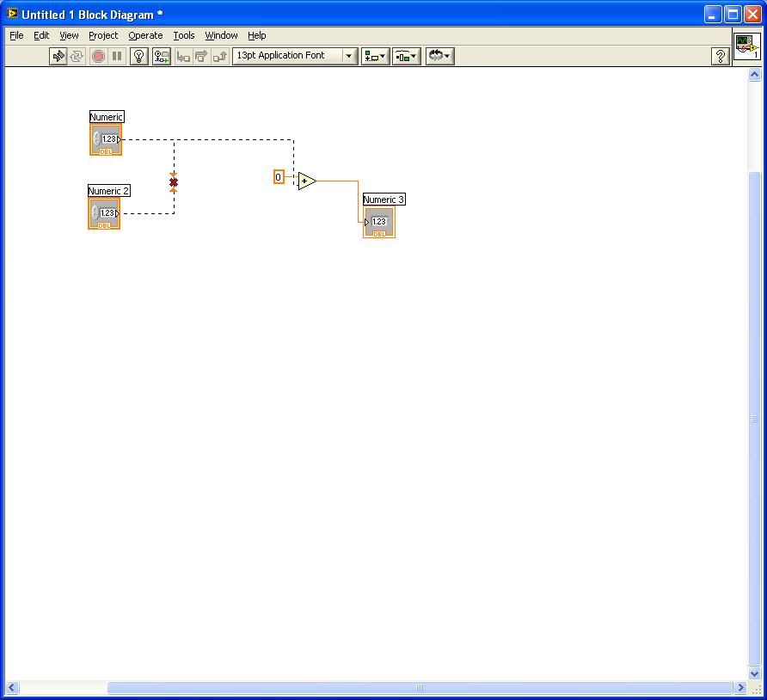
Task: Minimize the Block Diagram window
Action: 713,15
